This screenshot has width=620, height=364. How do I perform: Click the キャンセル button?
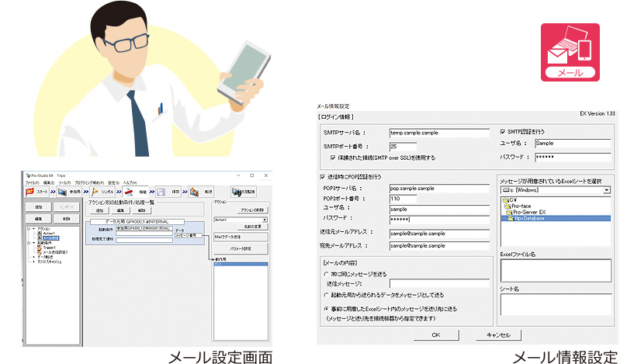click(497, 335)
